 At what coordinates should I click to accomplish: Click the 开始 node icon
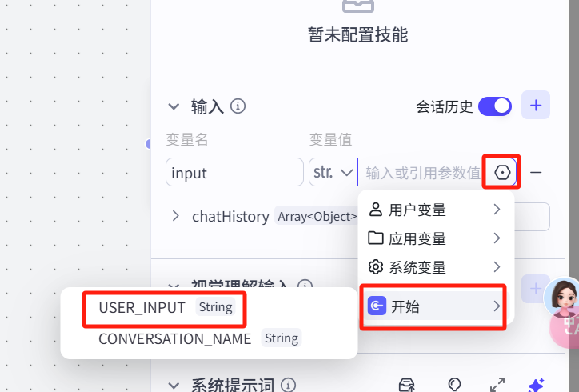[x=377, y=306]
